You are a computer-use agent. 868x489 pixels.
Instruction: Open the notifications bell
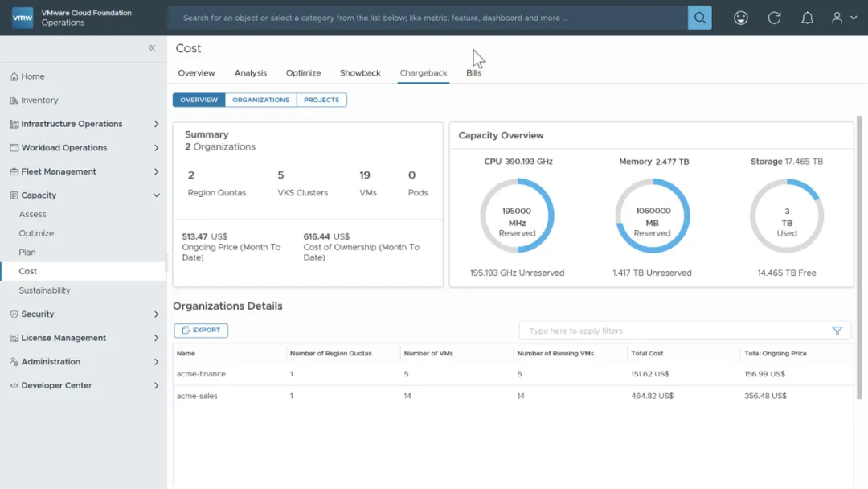(x=807, y=18)
